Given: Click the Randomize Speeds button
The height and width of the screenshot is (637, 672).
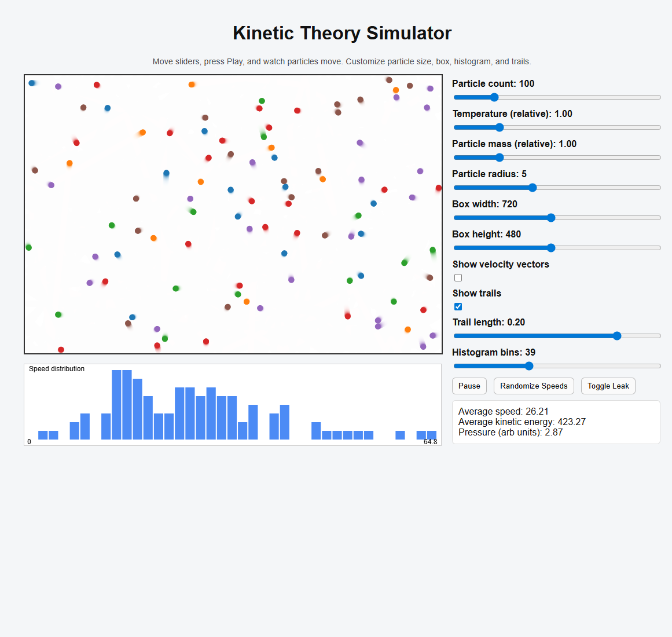Looking at the screenshot, I should 534,386.
